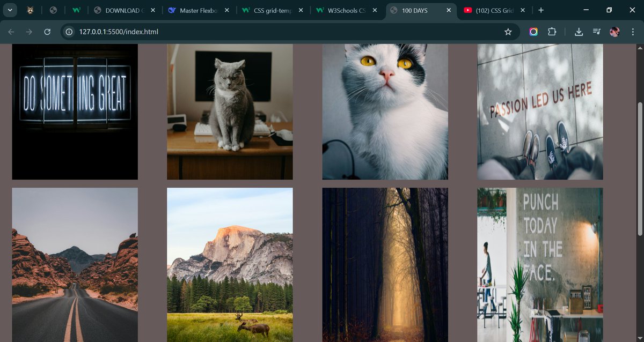Expand the browser tab list arrow
Screen dimensions: 644x342
(x=10, y=10)
